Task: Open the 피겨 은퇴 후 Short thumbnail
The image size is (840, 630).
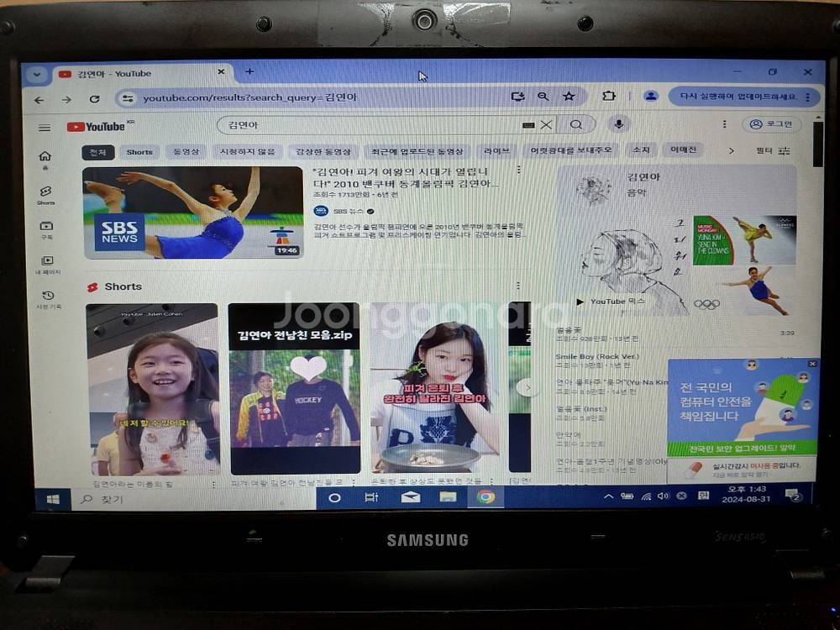Action: coord(435,389)
